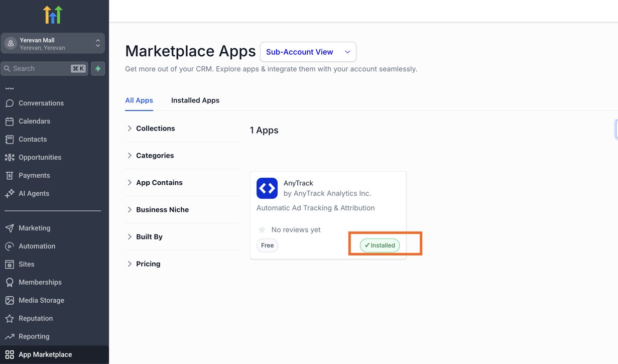
Task: Click the Calendars icon in sidebar
Action: pos(10,121)
